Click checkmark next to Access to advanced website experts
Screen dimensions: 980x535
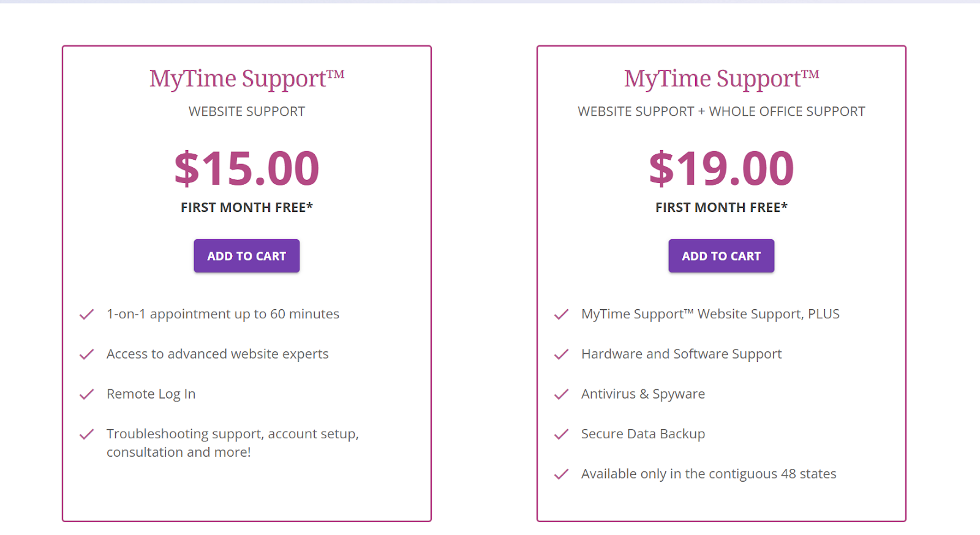pyautogui.click(x=86, y=354)
